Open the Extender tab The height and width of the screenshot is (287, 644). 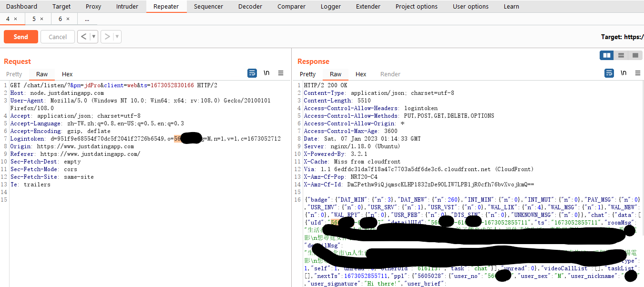pyautogui.click(x=368, y=7)
